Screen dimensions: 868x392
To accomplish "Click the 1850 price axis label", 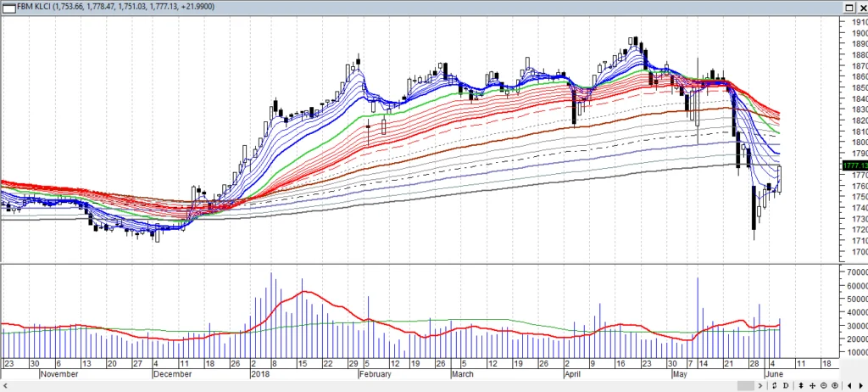I will coord(860,87).
